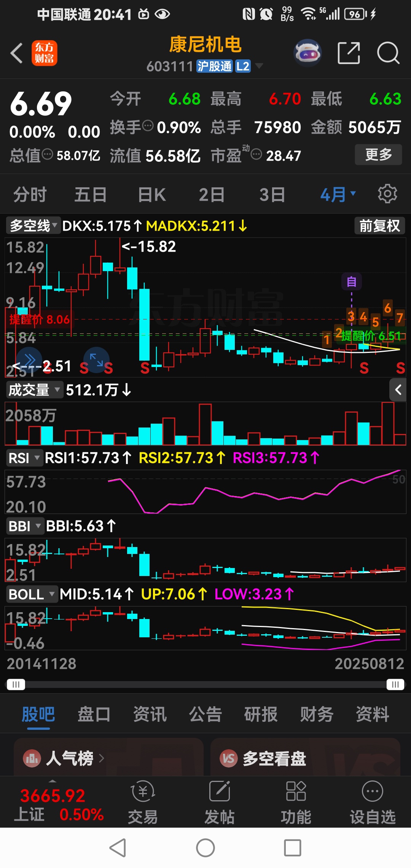Tap the Android back navigation button
The height and width of the screenshot is (868, 411).
pos(118,848)
